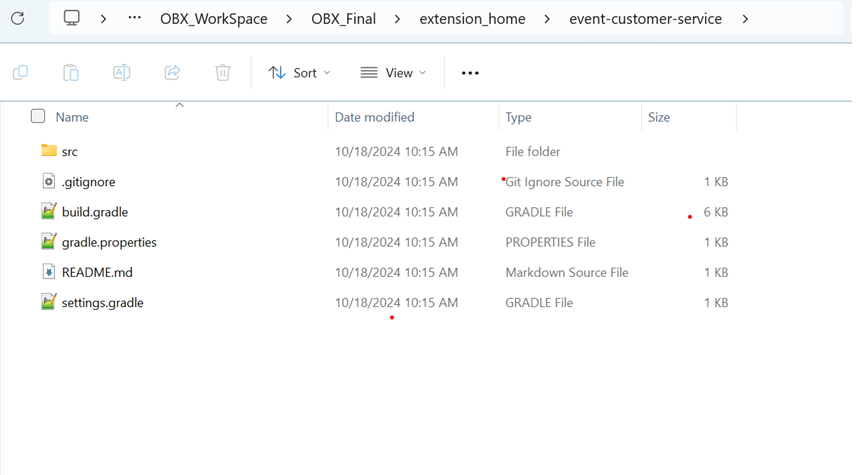Open the Sort dropdown
This screenshot has width=868, height=475.
[x=299, y=73]
